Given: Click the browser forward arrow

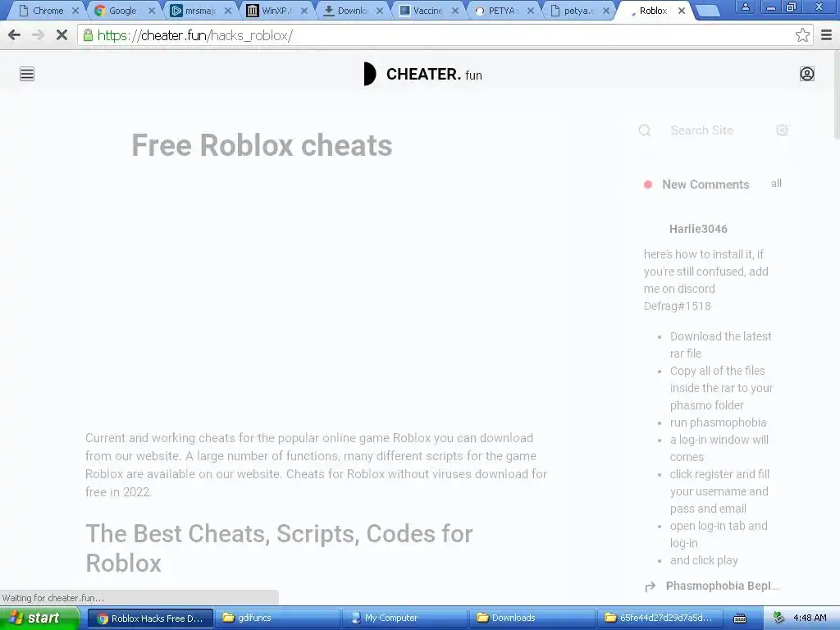Looking at the screenshot, I should [38, 35].
